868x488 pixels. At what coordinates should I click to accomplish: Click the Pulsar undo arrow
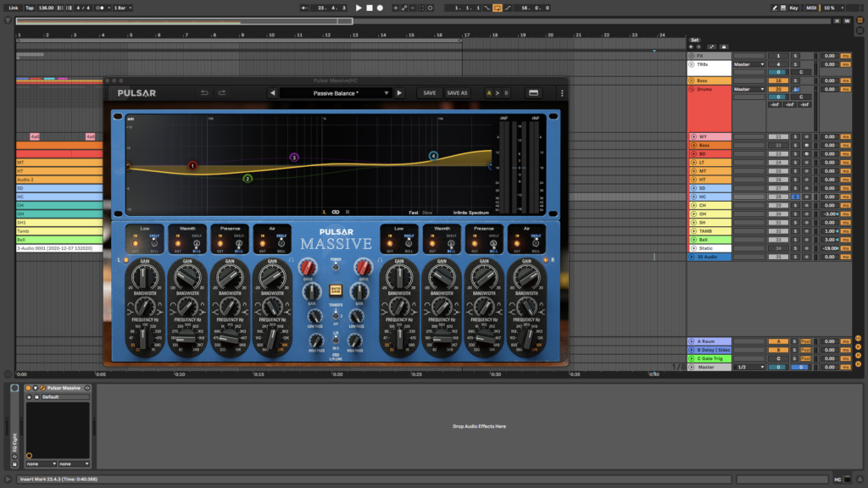(204, 93)
